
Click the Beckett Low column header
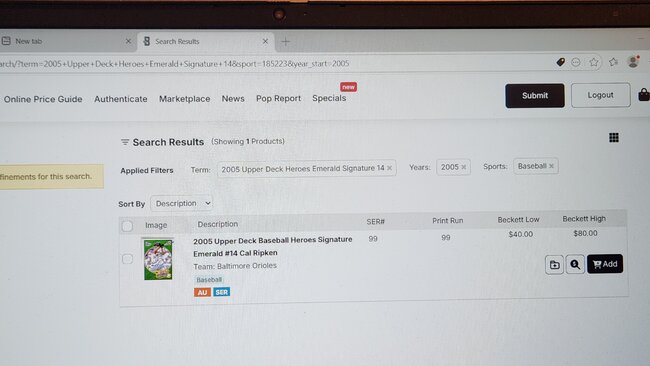pos(519,220)
